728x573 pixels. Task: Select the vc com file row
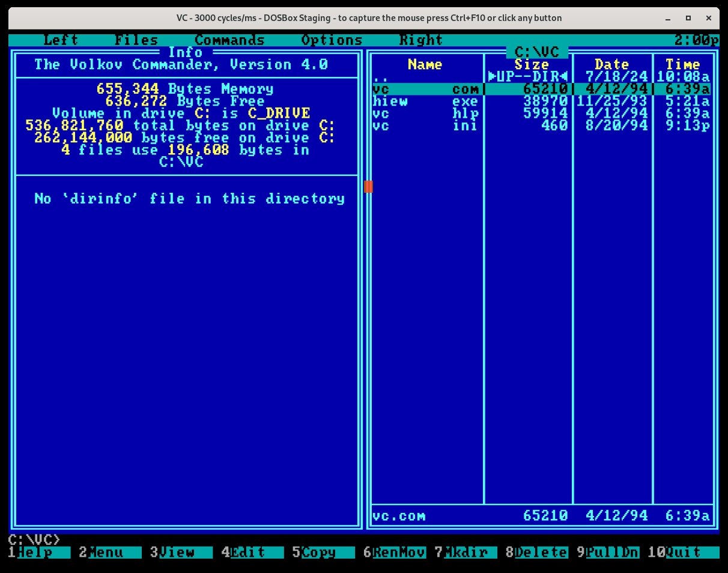click(541, 89)
